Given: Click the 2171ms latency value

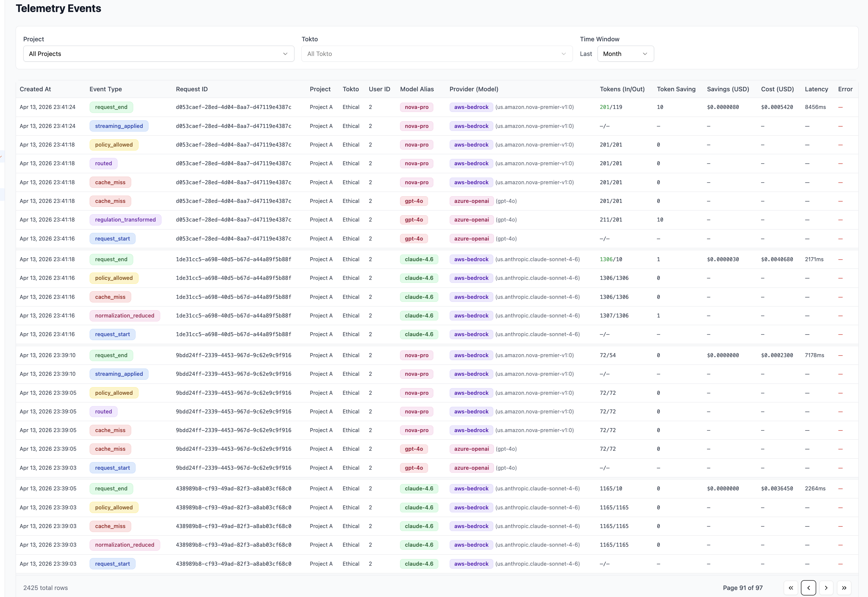Looking at the screenshot, I should click(x=814, y=259).
